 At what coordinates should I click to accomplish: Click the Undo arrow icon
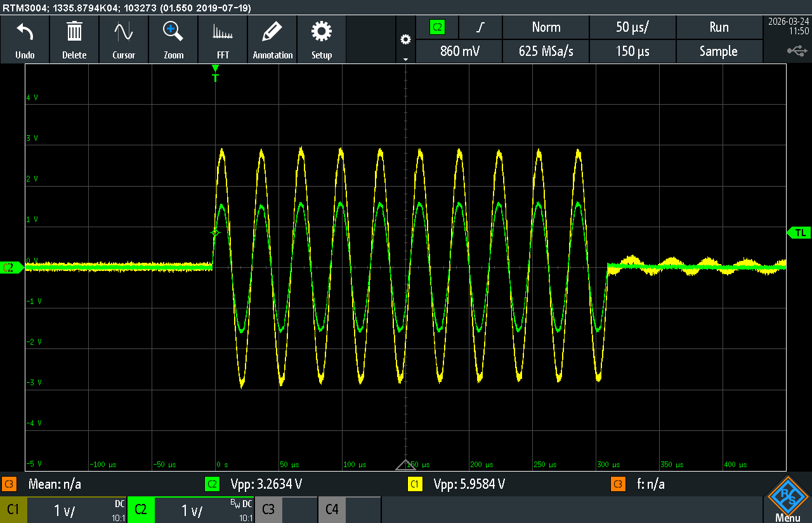25,32
